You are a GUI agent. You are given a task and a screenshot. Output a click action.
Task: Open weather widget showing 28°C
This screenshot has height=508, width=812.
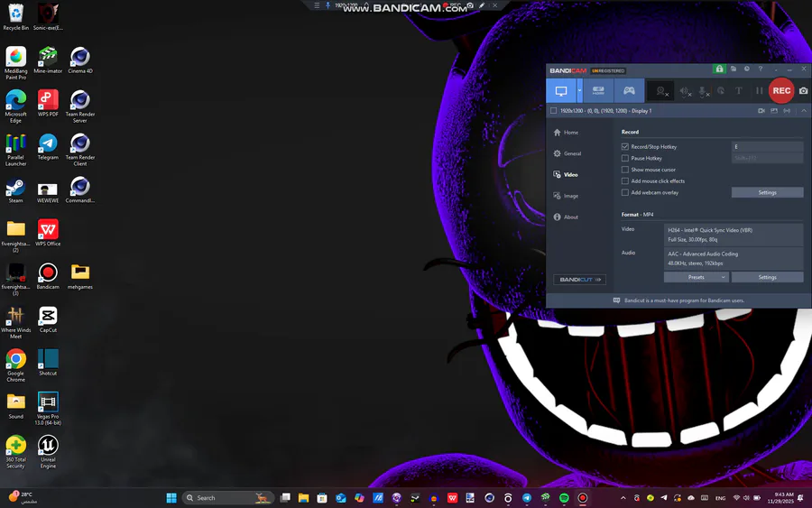22,498
